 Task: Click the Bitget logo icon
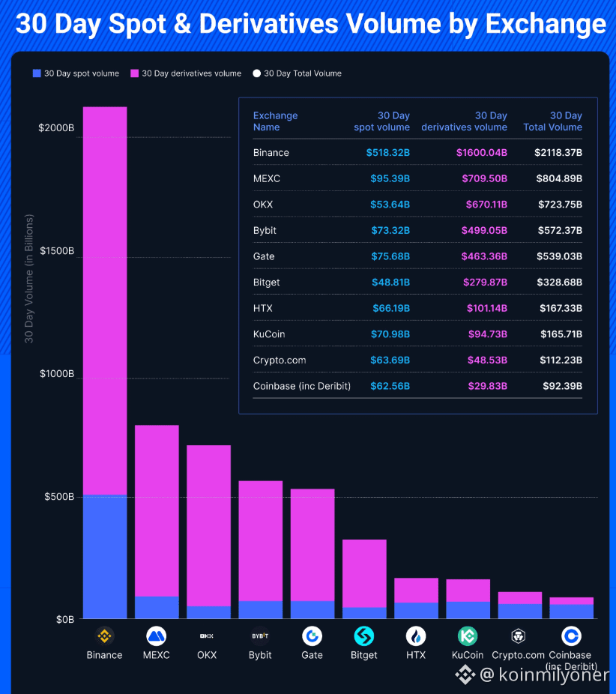363,636
